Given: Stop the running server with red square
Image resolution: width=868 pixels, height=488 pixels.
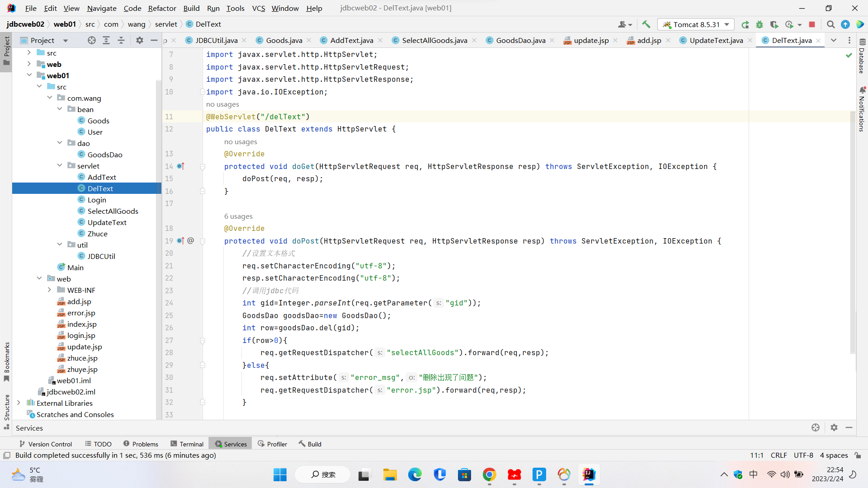Looking at the screenshot, I should [x=812, y=24].
